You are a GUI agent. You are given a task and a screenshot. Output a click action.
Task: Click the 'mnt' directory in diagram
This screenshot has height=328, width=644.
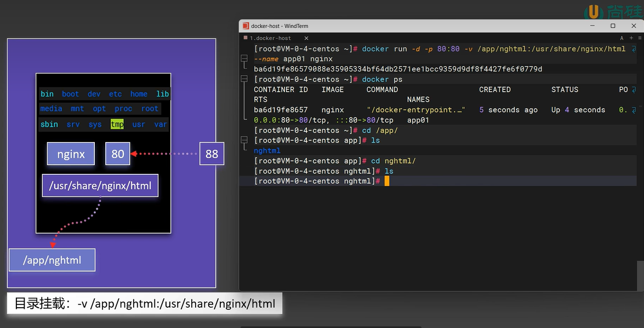77,109
